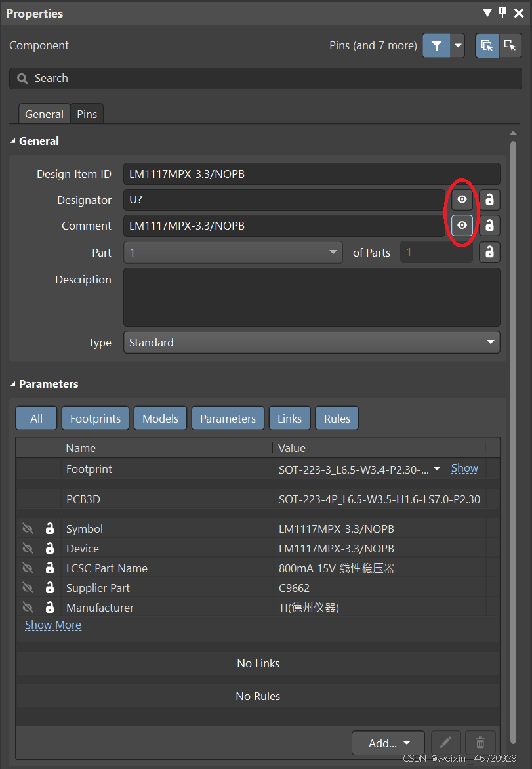Click the delete trash button
Screen dimensions: 532x769
(480, 743)
